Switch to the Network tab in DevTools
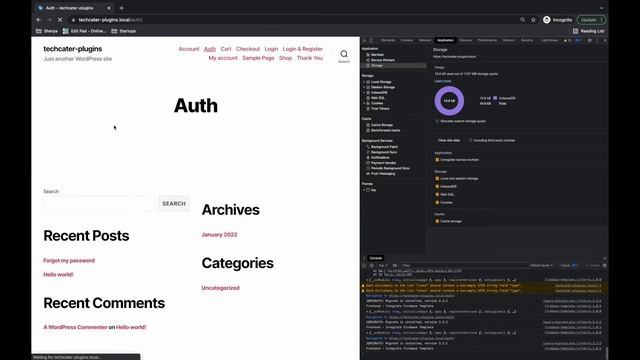Image resolution: width=640 pixels, height=360 pixels. (425, 40)
